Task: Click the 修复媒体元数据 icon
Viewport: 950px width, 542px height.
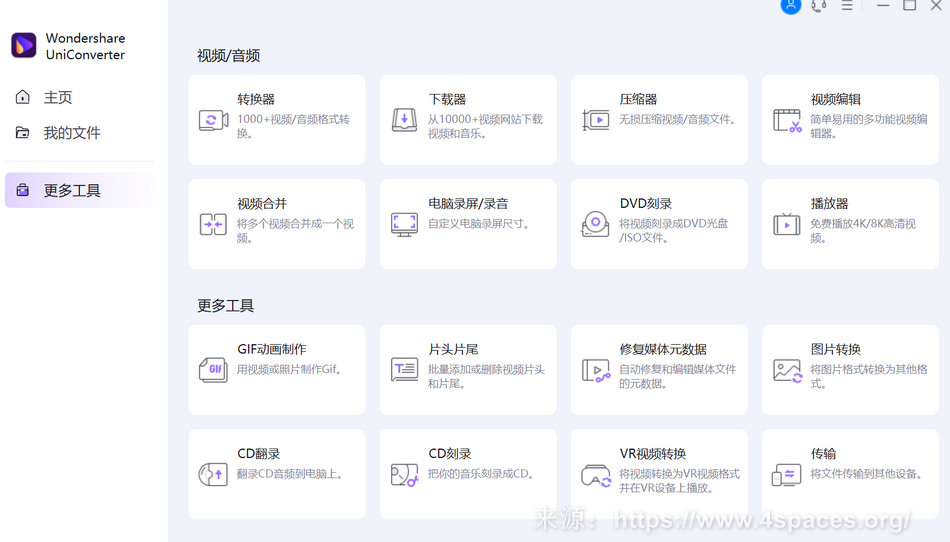Action: [x=595, y=370]
